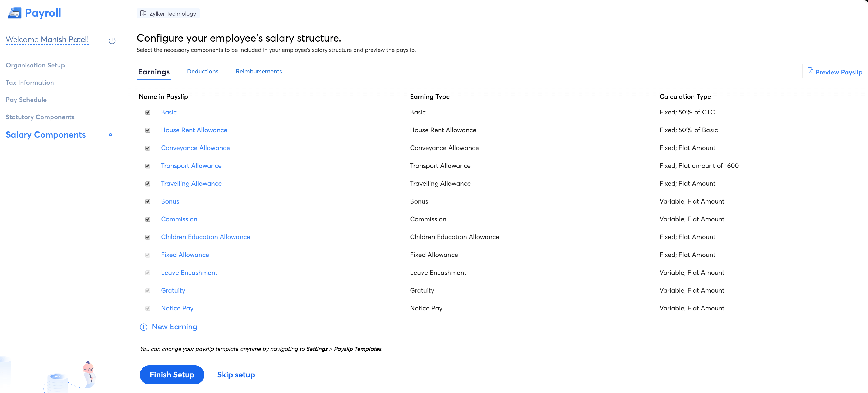Click the organization building icon
The height and width of the screenshot is (393, 868).
point(143,13)
